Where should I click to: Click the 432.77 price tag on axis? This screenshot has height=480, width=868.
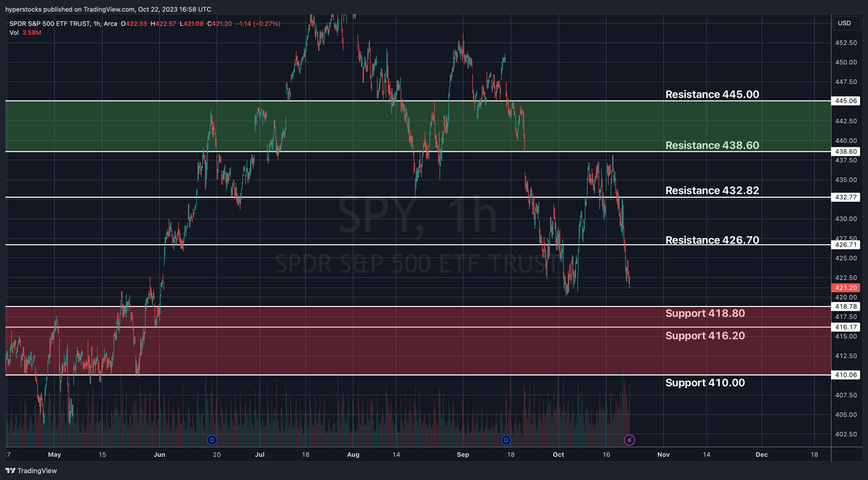point(846,197)
